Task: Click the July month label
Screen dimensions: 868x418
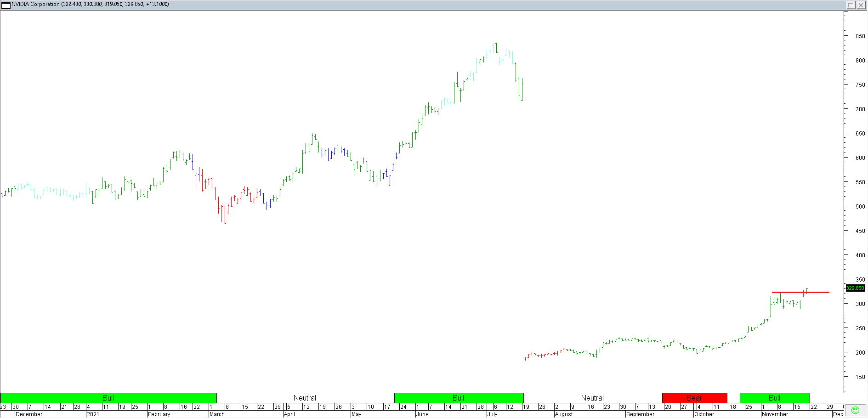Action: pyautogui.click(x=492, y=414)
